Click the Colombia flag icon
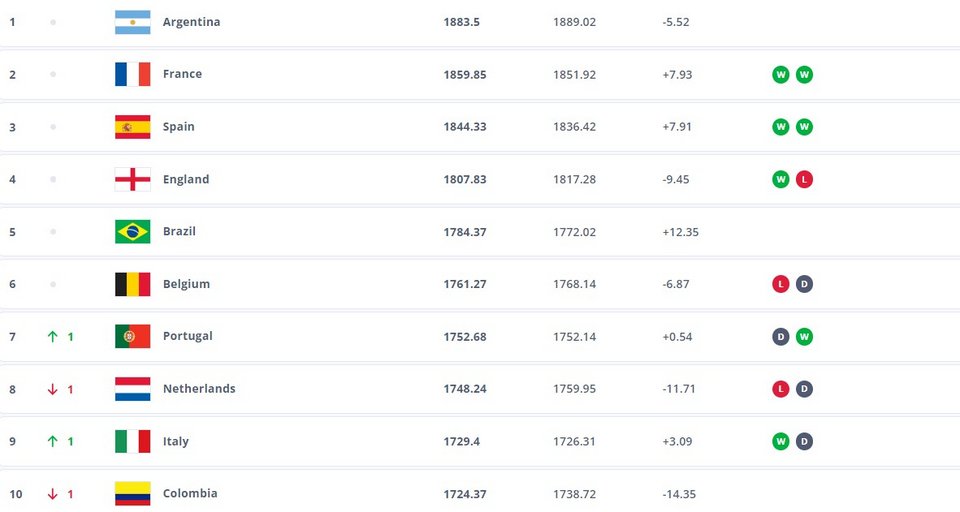 coord(132,493)
